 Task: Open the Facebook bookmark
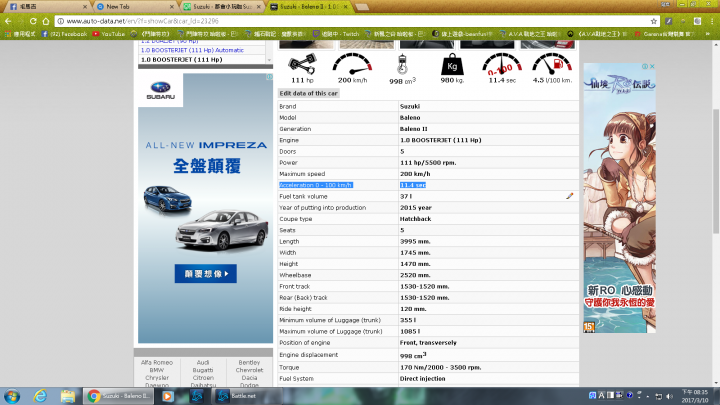click(64, 34)
